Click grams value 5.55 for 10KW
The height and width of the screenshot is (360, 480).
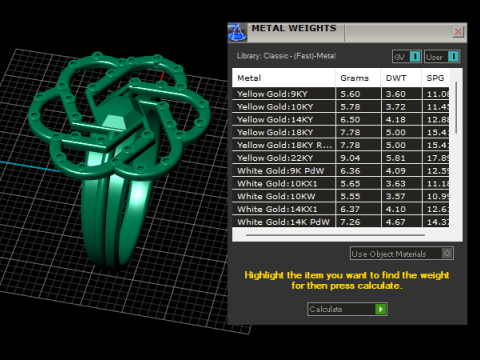[x=350, y=196]
